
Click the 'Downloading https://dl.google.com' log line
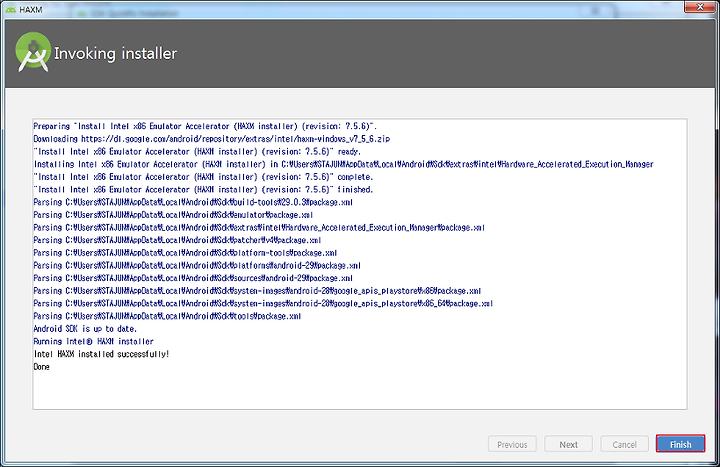pos(212,139)
